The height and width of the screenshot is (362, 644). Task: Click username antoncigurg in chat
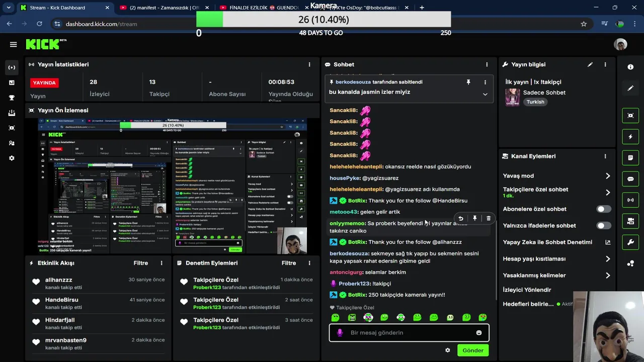coord(346,272)
